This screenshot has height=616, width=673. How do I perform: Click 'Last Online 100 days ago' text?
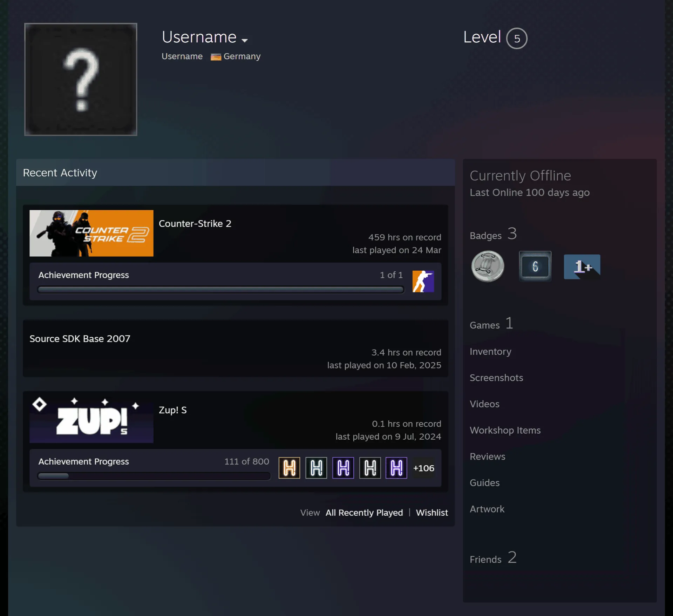tap(530, 192)
